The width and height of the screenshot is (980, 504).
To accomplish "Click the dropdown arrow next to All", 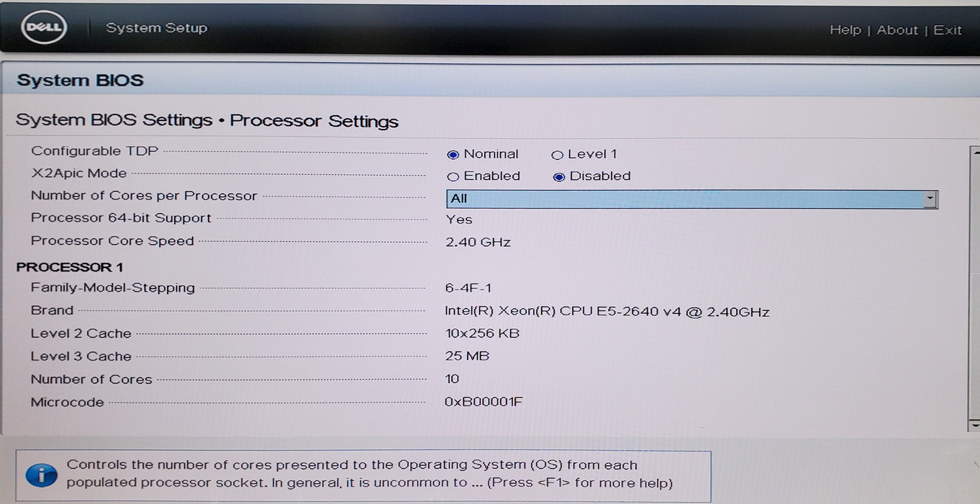I will pyautogui.click(x=930, y=199).
